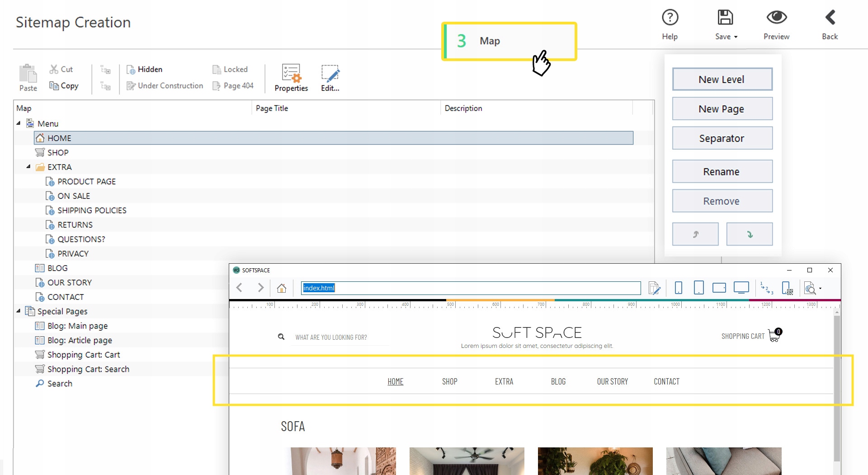Select the SHOP page in the map
This screenshot has height=475, width=868.
click(52, 152)
